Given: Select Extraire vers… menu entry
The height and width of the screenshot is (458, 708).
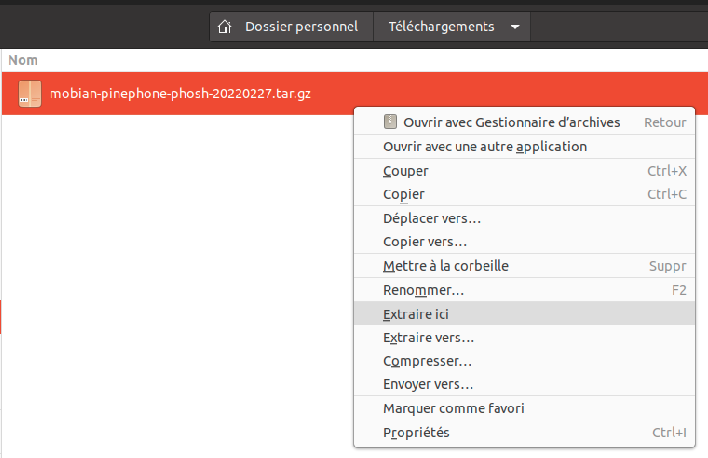Looking at the screenshot, I should 428,337.
